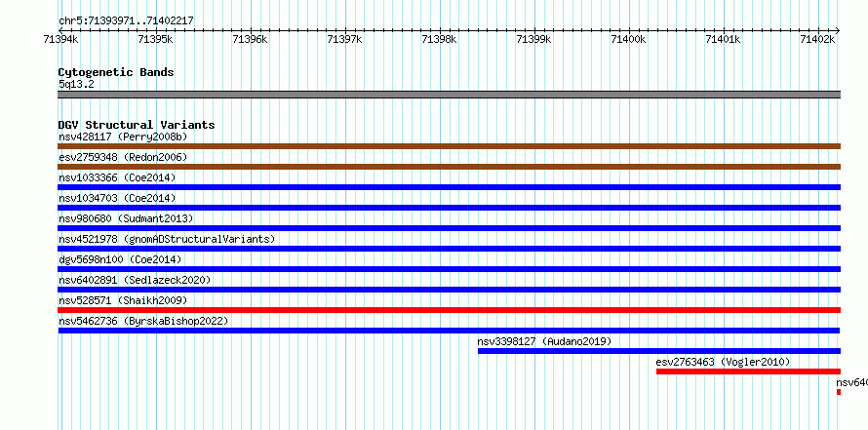
Task: Click the nsv528571 (Shaikh2009) label
Action: coord(123,300)
